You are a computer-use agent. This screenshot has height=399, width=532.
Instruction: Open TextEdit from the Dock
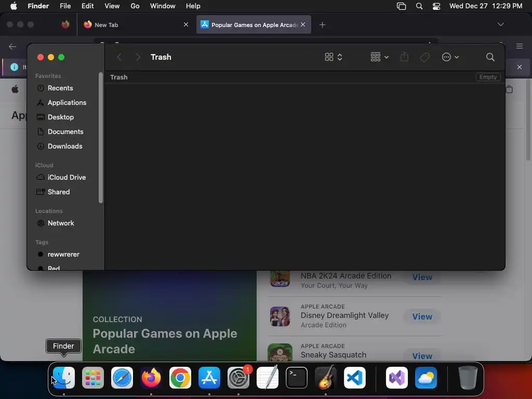click(268, 378)
